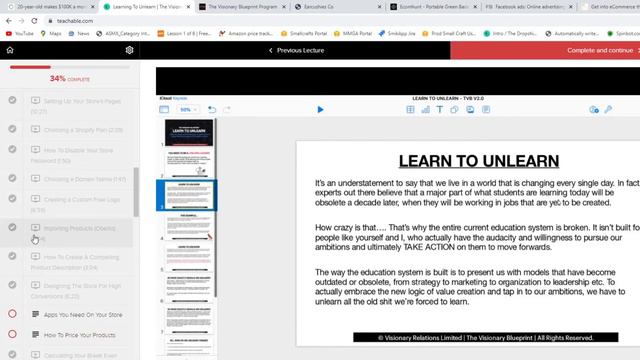
Task: Click the LEARN TO UNLEARN slide heading
Action: point(479,161)
